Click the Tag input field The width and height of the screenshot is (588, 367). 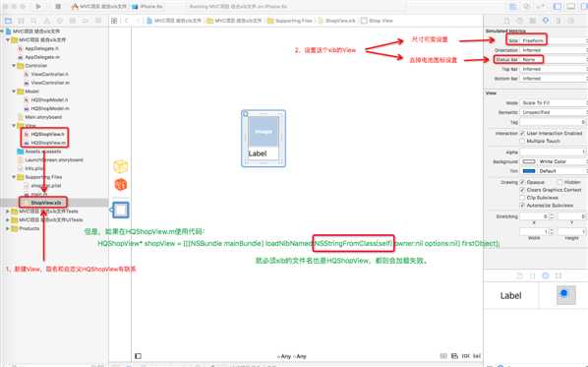(x=554, y=122)
